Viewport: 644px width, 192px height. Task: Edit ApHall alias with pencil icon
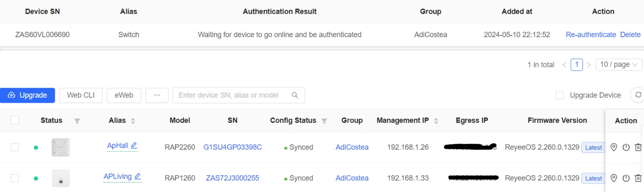(134, 145)
